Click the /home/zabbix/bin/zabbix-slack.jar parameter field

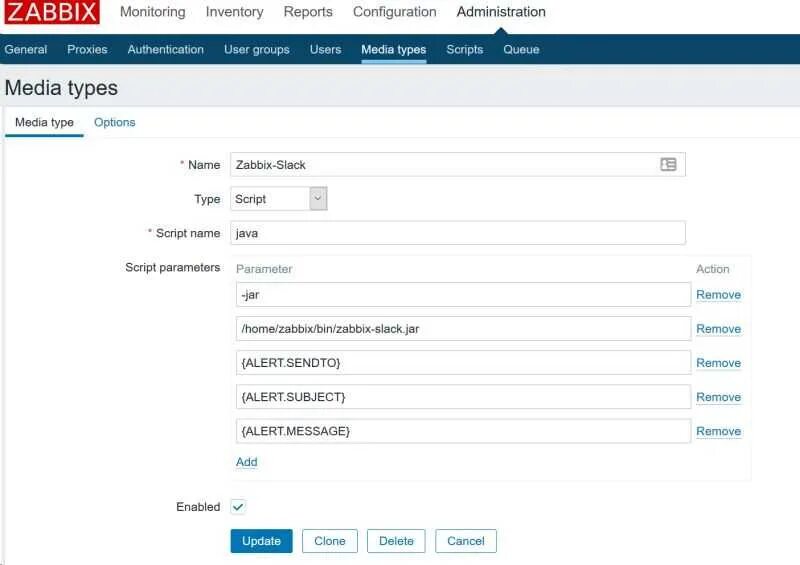(463, 329)
